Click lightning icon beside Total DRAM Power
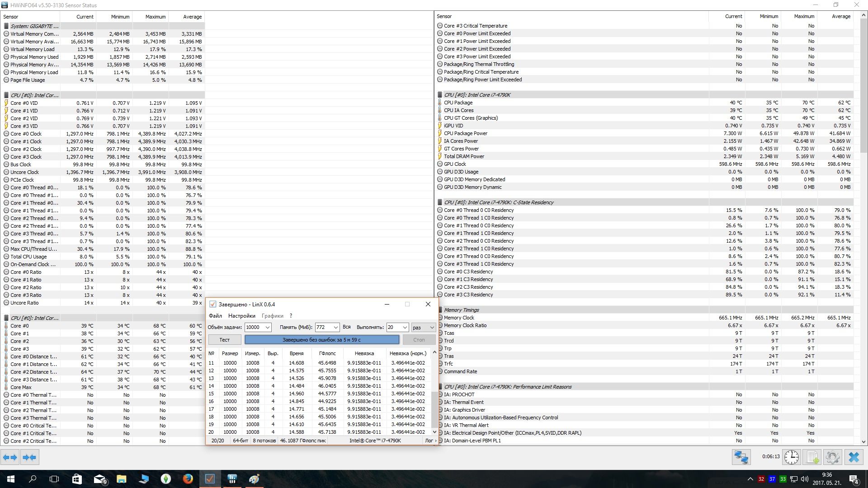This screenshot has height=488, width=868. coord(440,156)
